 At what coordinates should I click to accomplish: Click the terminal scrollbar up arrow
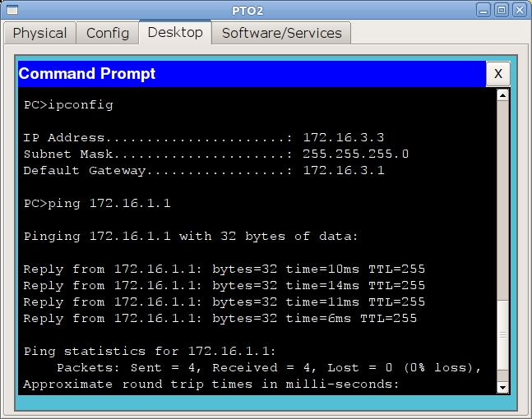tap(503, 94)
